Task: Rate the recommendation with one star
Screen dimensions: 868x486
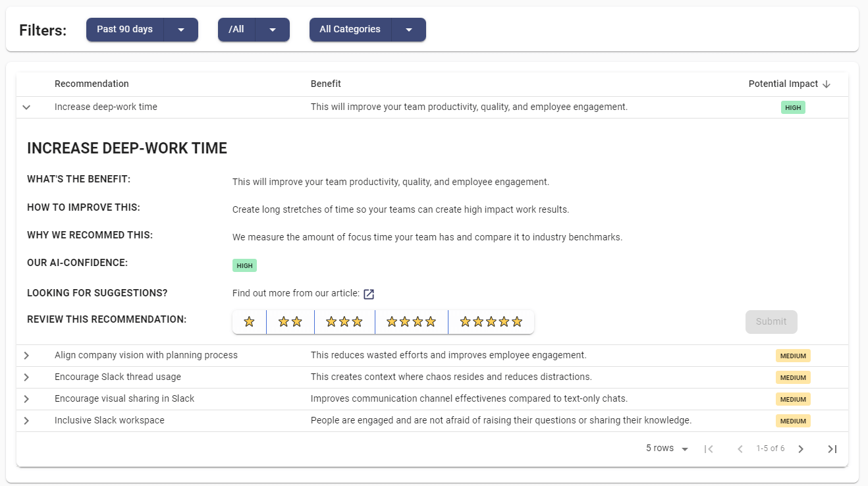Action: [249, 321]
